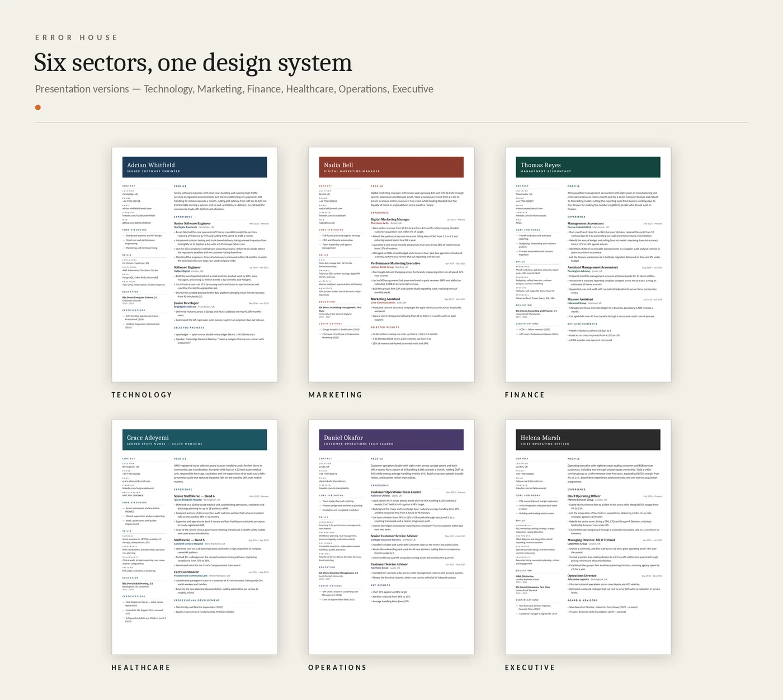Click the teal header banner with Grace Adeyemi

click(x=195, y=440)
